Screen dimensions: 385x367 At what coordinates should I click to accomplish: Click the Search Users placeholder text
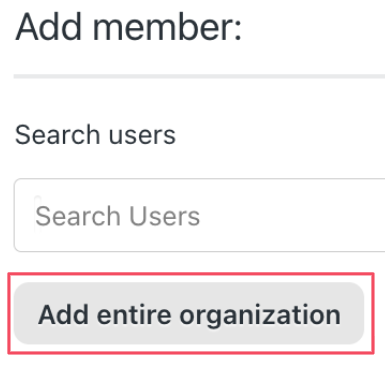118,216
